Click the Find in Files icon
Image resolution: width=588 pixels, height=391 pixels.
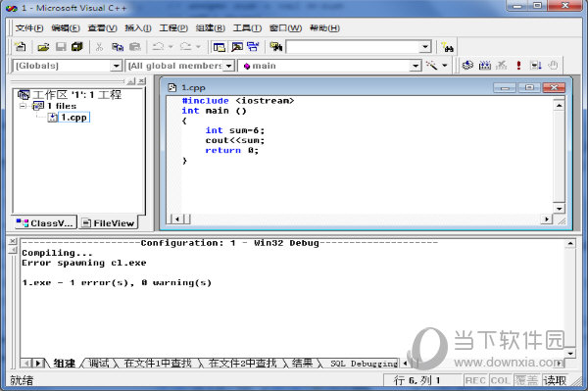pyautogui.click(x=276, y=47)
